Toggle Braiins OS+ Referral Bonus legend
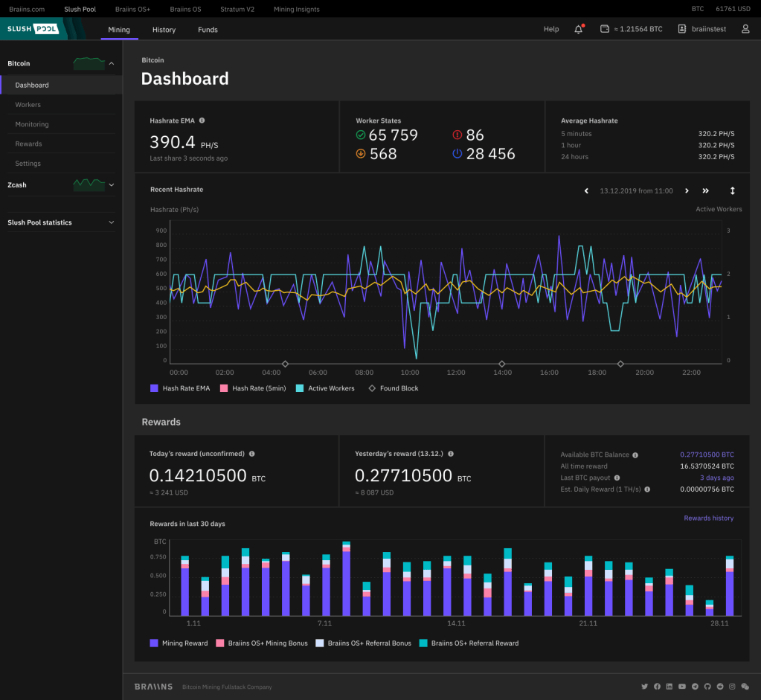This screenshot has height=700, width=761. 364,643
